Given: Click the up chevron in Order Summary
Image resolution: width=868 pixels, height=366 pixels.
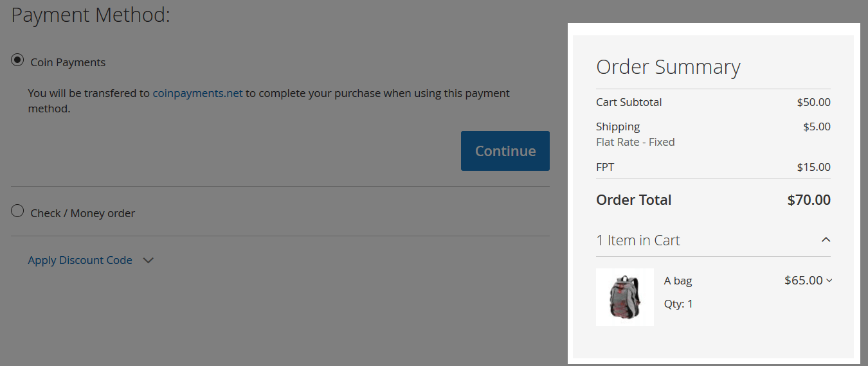Looking at the screenshot, I should pos(826,240).
